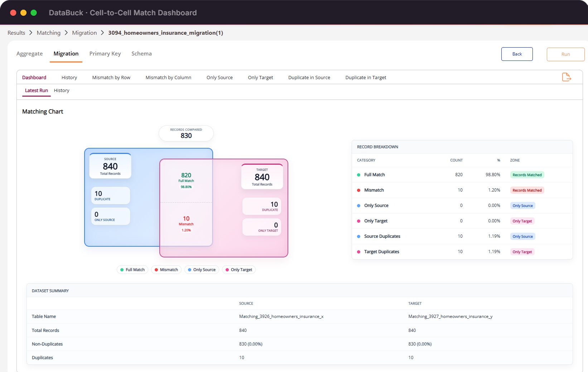Click the 3094_homeowners_insurance_migration(1) breadcrumb
The height and width of the screenshot is (372, 588).
coord(165,33)
